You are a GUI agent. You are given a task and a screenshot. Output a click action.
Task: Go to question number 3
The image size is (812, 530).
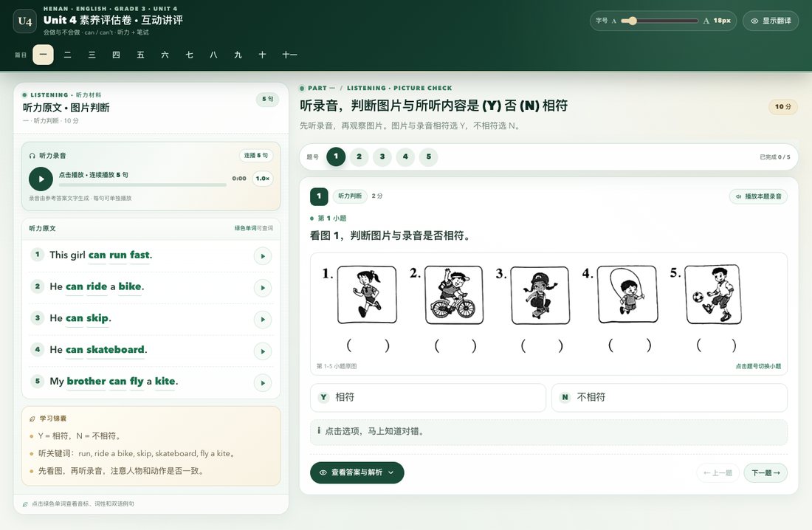click(382, 156)
